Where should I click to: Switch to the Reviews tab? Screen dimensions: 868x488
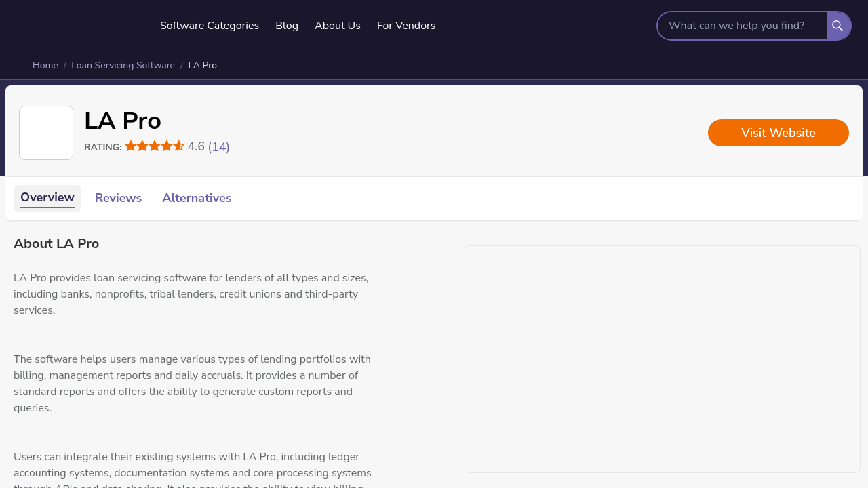click(x=118, y=199)
